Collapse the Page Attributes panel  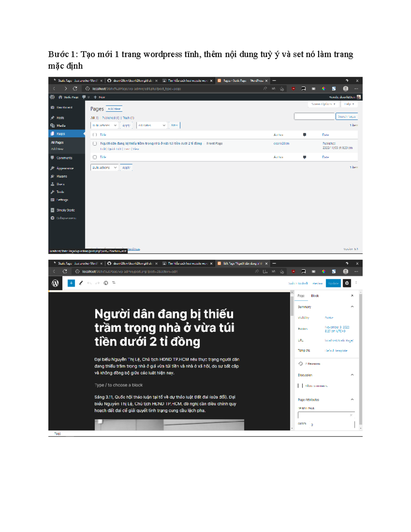tap(352, 400)
